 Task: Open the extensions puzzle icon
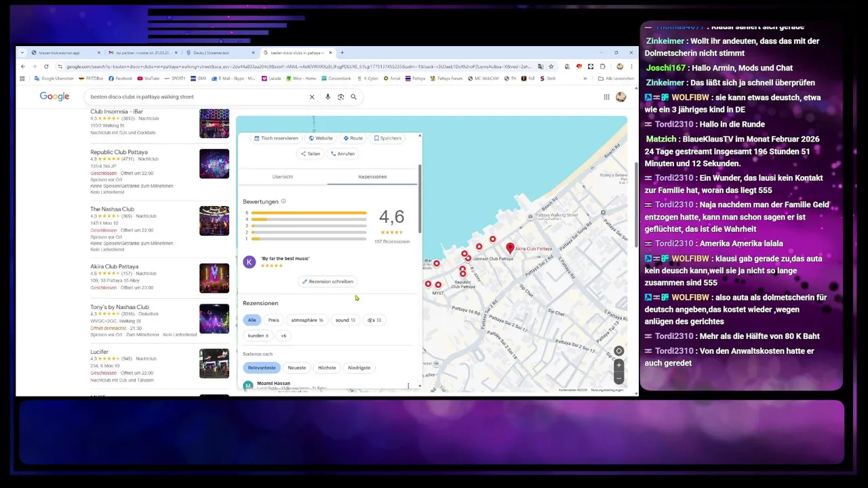[603, 66]
